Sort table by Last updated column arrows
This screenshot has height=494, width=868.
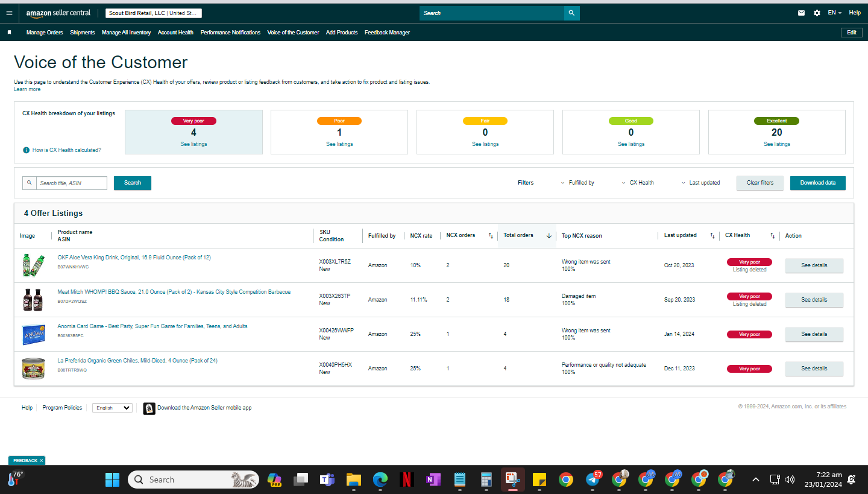(712, 236)
